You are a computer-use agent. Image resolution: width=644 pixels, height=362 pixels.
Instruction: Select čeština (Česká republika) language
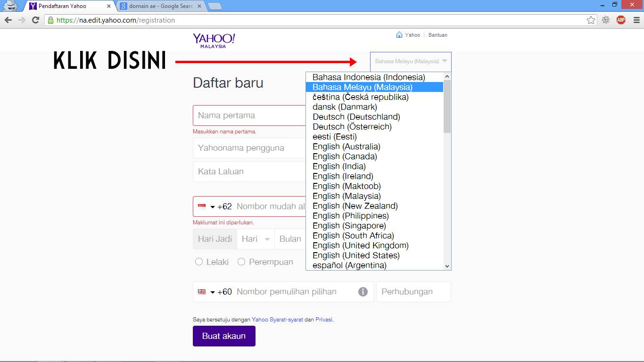click(x=375, y=97)
